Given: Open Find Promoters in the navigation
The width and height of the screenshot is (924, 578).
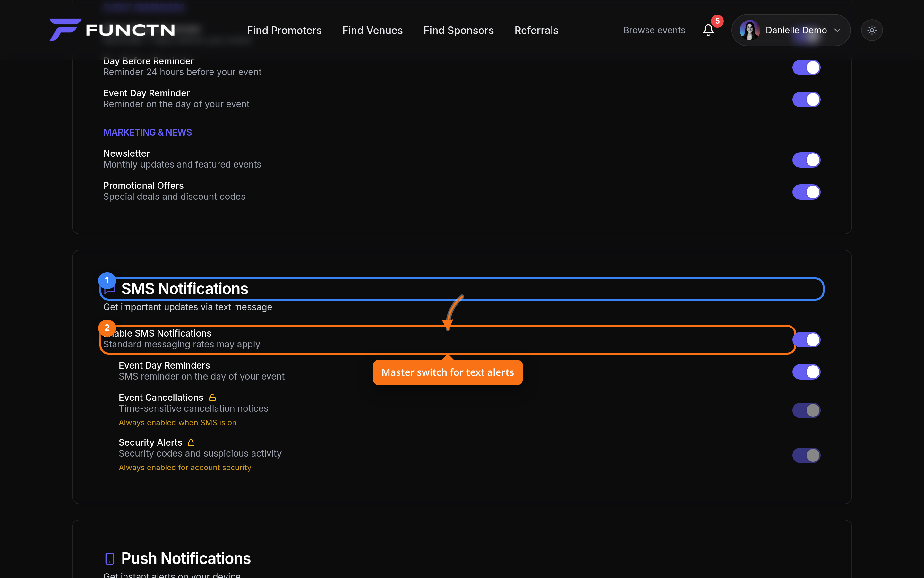Looking at the screenshot, I should 284,30.
